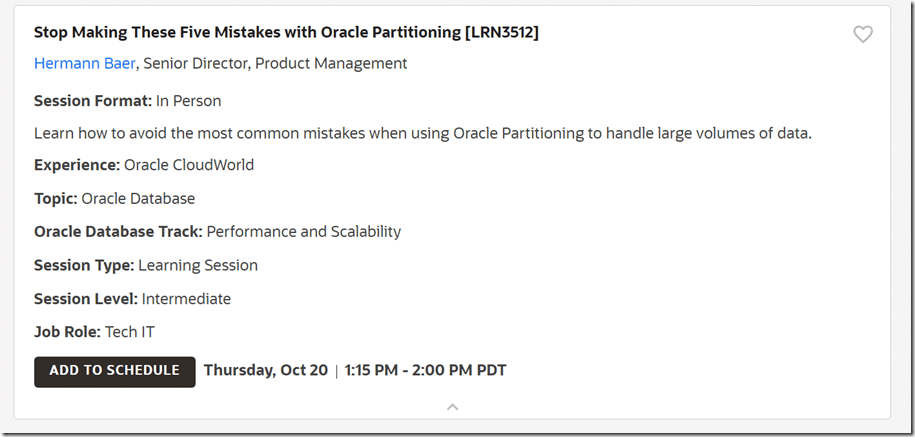Select the Learning Session type value
This screenshot has height=437, width=915.
click(x=198, y=266)
